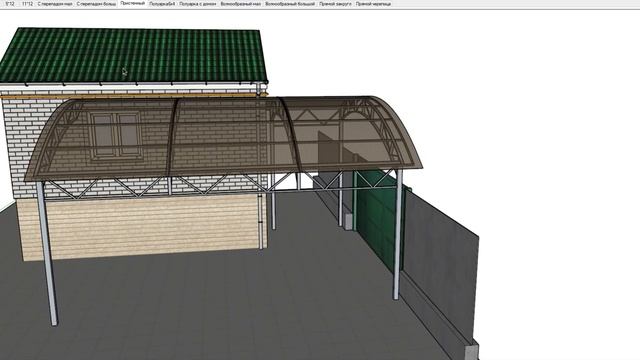Switch to 'Волнообразный мал' tab

(x=240, y=4)
